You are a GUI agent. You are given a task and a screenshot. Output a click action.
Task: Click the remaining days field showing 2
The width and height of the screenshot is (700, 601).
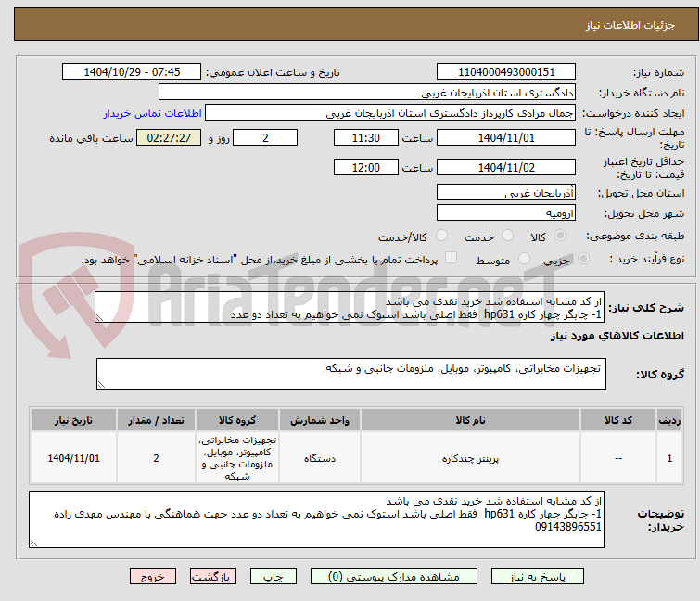[x=265, y=137]
